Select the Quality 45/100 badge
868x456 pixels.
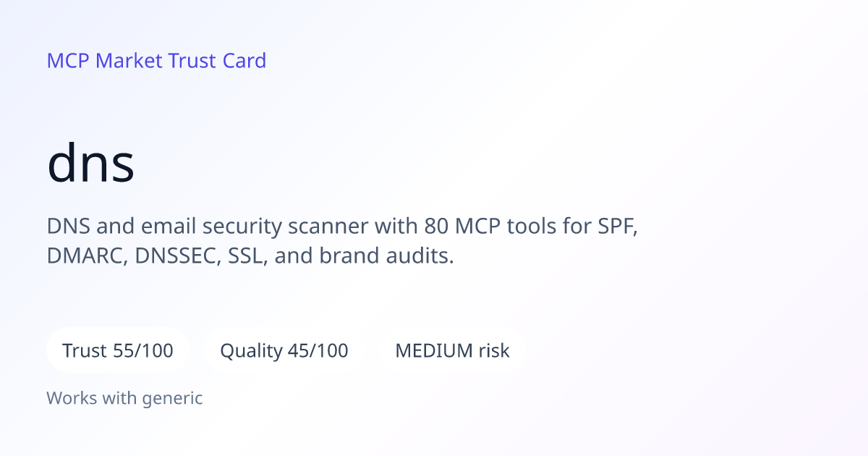(284, 350)
